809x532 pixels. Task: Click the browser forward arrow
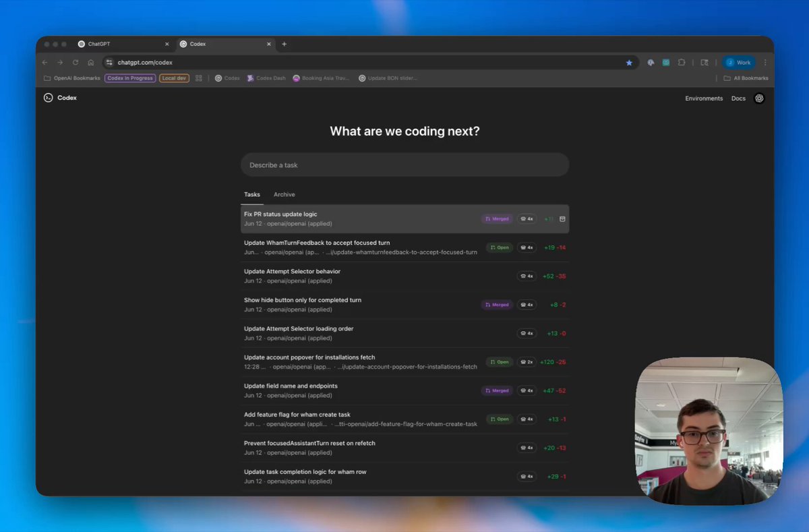pos(60,63)
